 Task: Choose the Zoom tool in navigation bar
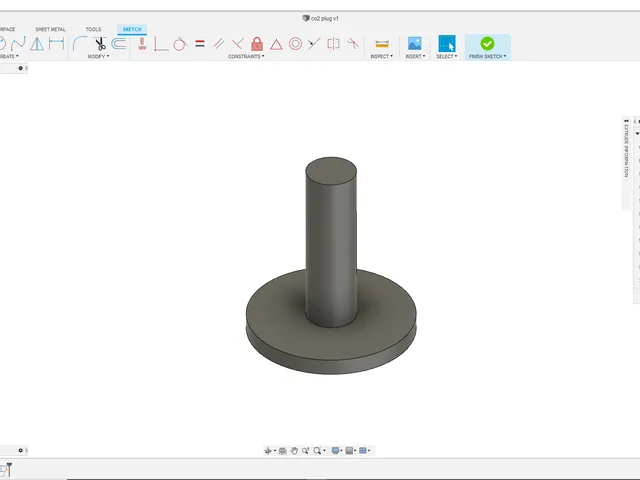pos(305,451)
